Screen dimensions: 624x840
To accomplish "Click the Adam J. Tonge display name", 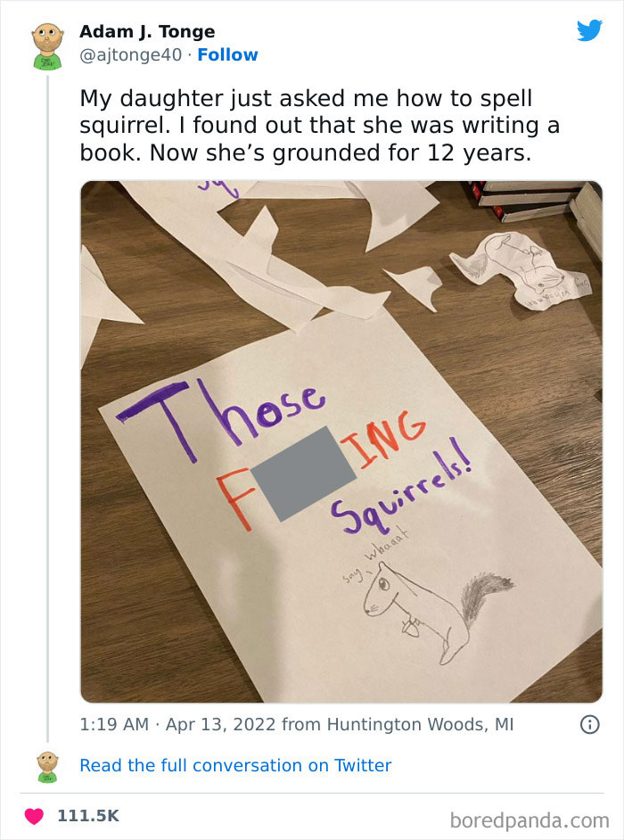I will (x=147, y=31).
